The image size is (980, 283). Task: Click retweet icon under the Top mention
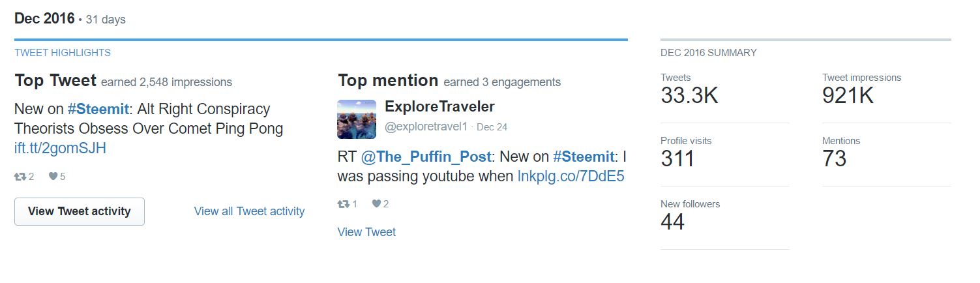tap(343, 204)
